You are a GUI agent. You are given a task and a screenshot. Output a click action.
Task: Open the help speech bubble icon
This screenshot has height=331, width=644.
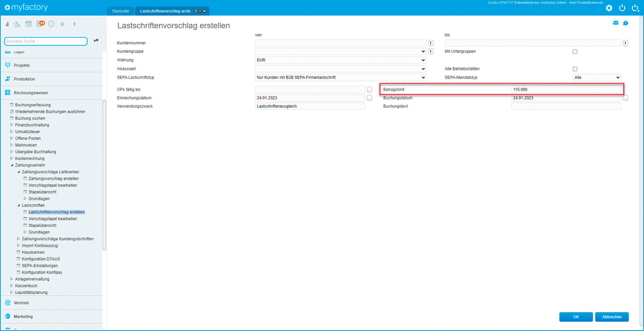625,23
